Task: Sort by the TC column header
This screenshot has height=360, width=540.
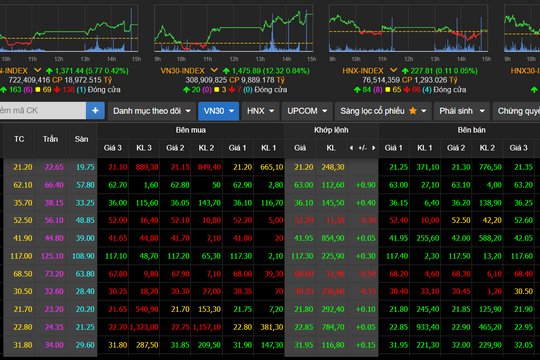Action: pos(19,139)
